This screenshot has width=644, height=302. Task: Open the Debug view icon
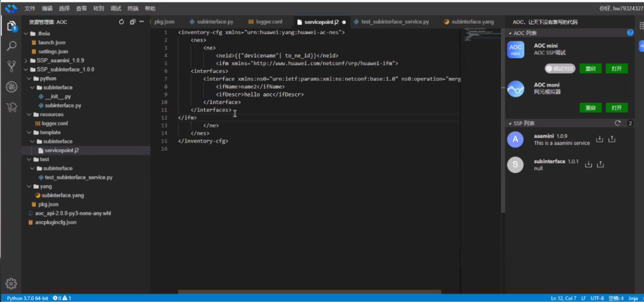[x=11, y=87]
